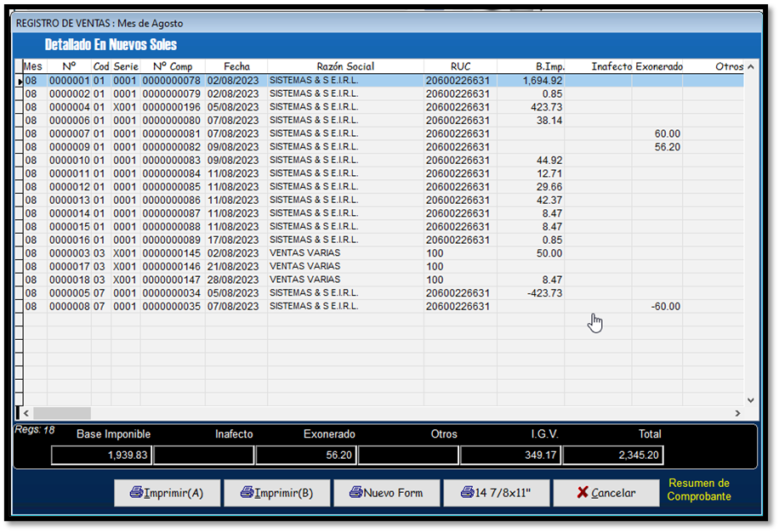The width and height of the screenshot is (779, 532).
Task: Click the horizontal scrollbar right arrow
Action: [x=736, y=413]
